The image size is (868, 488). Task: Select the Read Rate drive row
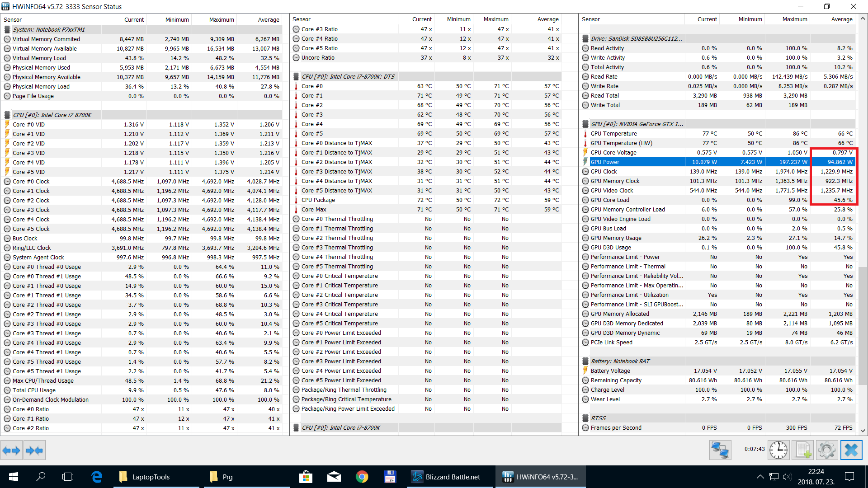(719, 76)
